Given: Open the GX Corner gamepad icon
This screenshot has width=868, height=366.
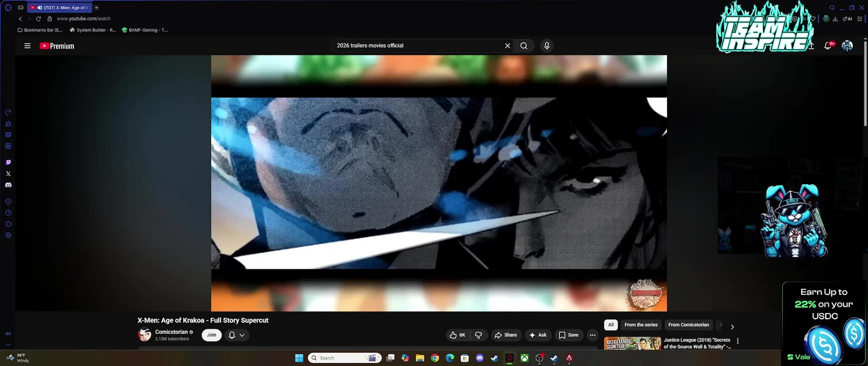Looking at the screenshot, I should (x=20, y=8).
